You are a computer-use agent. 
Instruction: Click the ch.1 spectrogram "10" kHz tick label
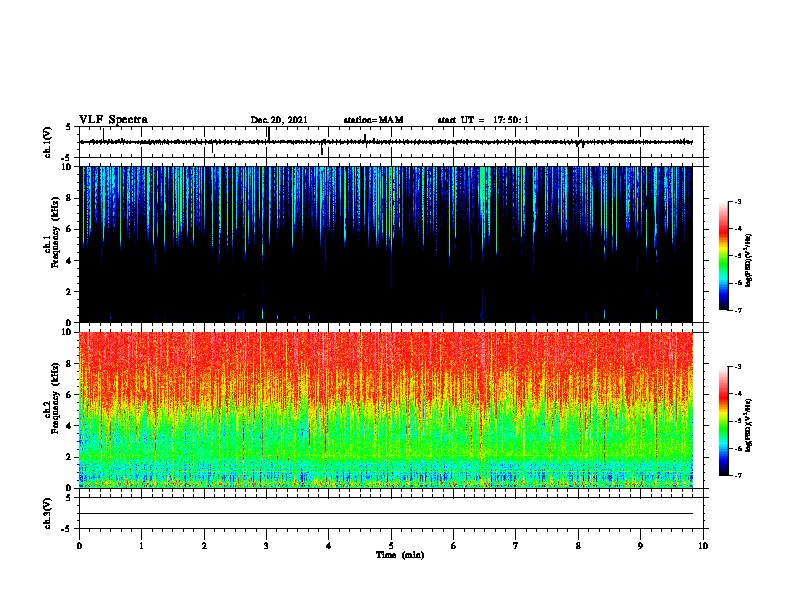click(67, 167)
